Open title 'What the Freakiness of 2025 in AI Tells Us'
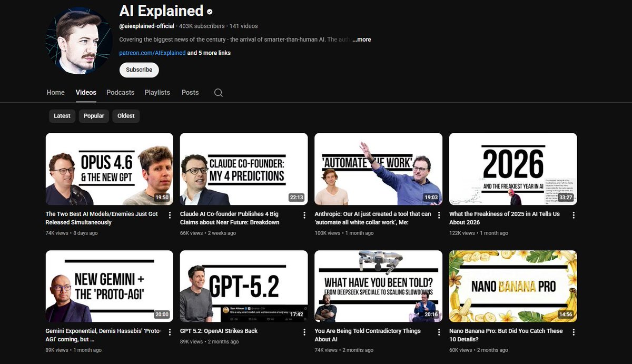This screenshot has width=632, height=364. point(505,218)
